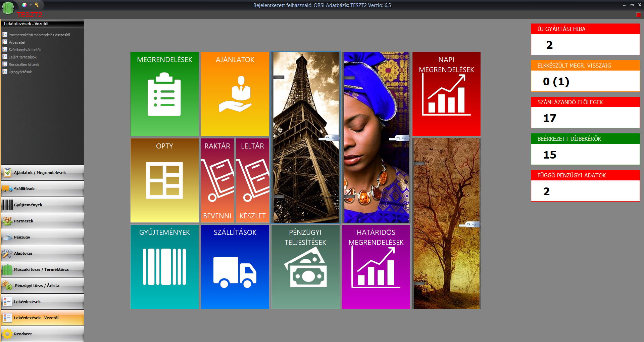Expand the small dropdown arrow beside color wheel

(x=31, y=5)
